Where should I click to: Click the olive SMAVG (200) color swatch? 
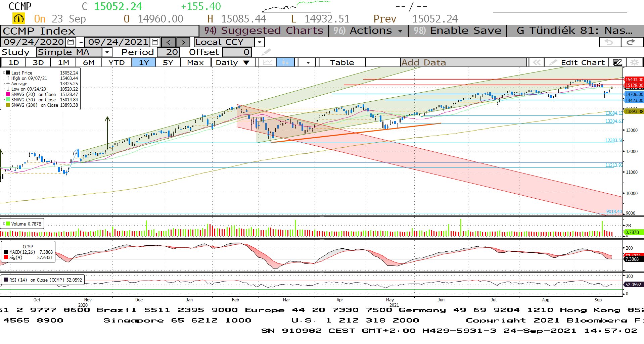click(x=8, y=105)
